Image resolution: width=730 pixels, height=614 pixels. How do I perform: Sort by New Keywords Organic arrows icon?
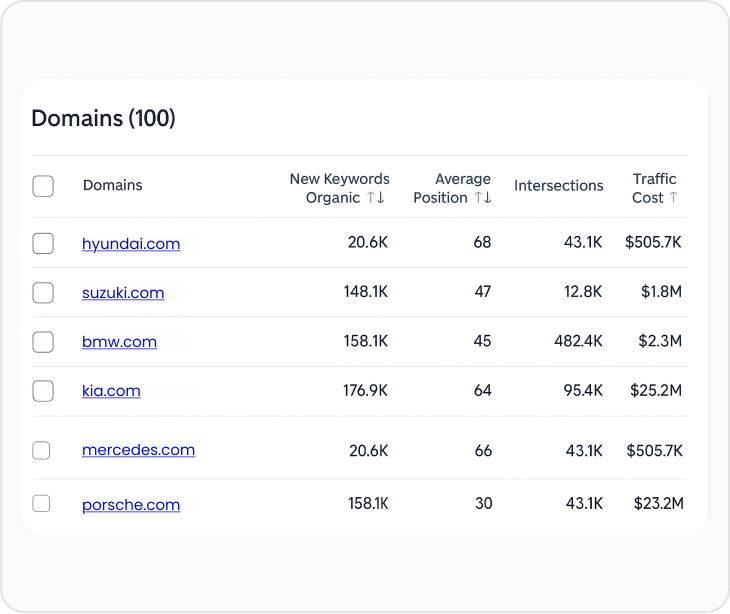pos(376,198)
